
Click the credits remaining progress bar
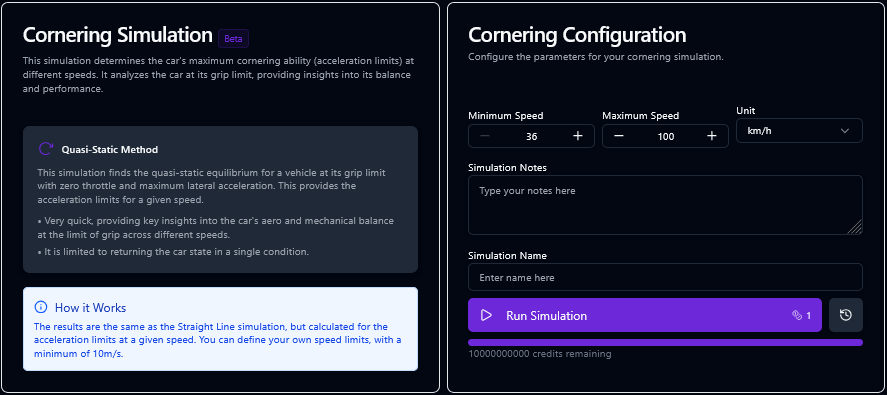[665, 342]
